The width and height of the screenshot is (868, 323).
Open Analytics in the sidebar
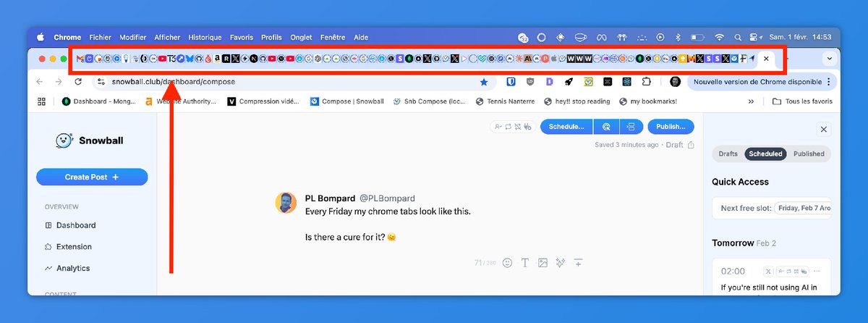click(x=68, y=268)
